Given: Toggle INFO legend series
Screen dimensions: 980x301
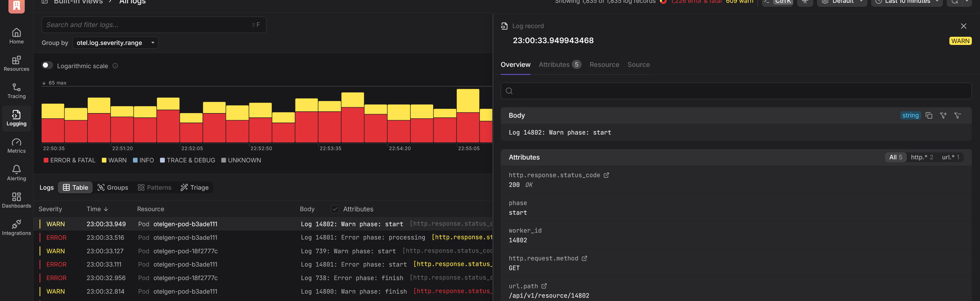Looking at the screenshot, I should coord(143,160).
